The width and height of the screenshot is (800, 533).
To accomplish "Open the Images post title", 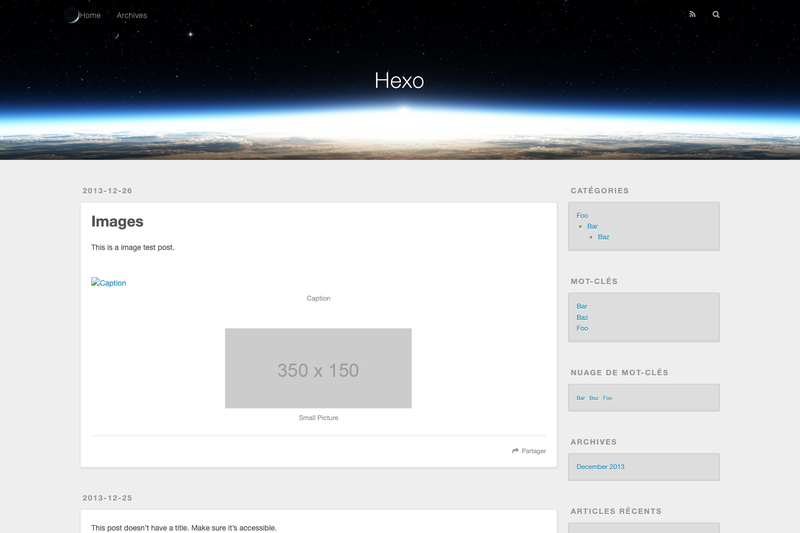I will [x=117, y=221].
